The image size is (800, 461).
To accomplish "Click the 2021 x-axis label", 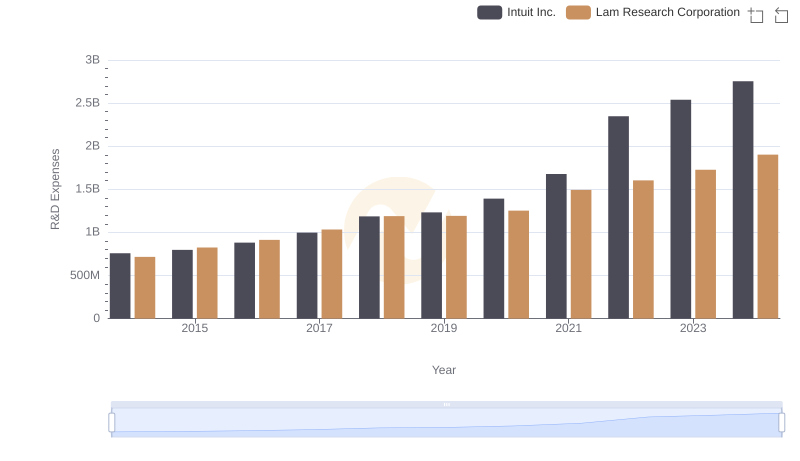I will (568, 328).
